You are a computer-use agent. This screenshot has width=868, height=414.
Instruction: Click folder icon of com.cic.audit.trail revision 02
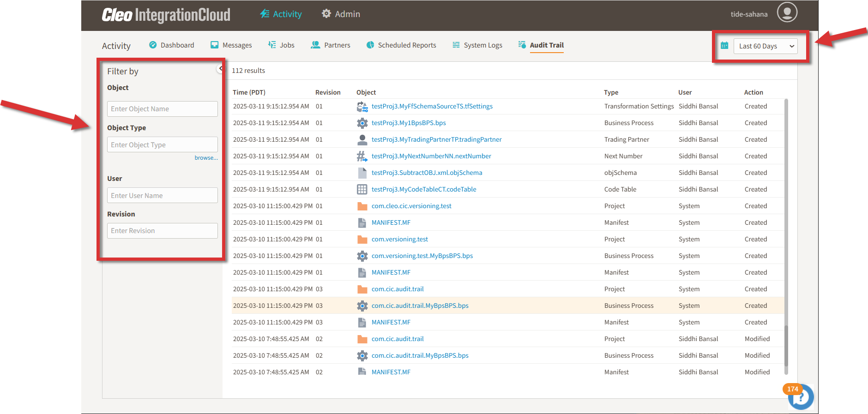[x=362, y=339]
